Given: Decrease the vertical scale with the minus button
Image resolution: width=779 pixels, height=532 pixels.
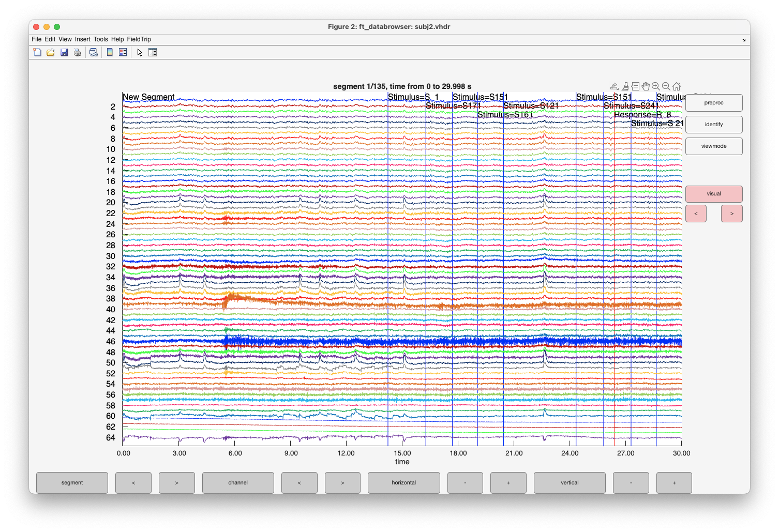Looking at the screenshot, I should 631,483.
